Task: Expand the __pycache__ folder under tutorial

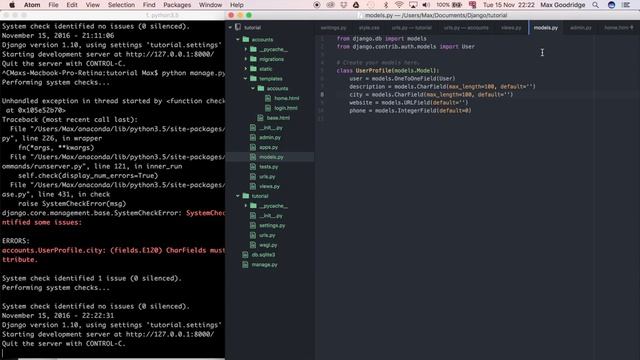Action: [246, 206]
